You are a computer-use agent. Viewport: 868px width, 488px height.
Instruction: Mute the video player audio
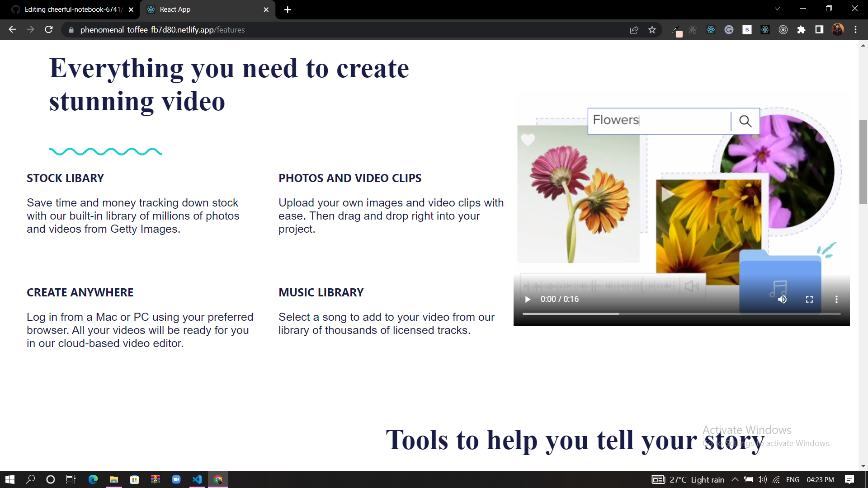click(x=783, y=299)
